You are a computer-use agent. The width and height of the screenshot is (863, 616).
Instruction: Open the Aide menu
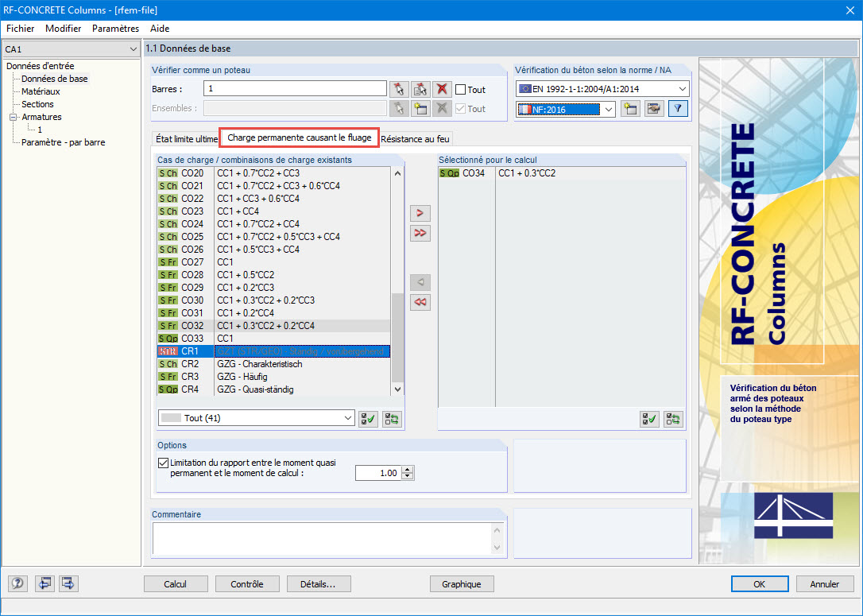(x=160, y=29)
